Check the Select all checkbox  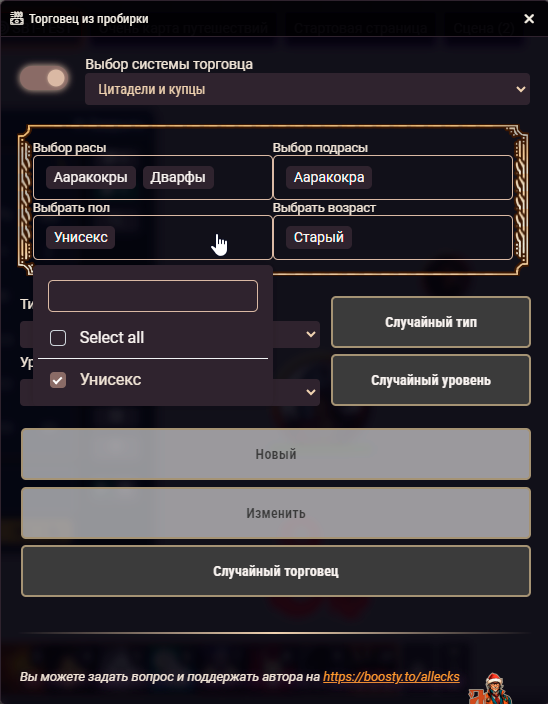[x=58, y=338]
